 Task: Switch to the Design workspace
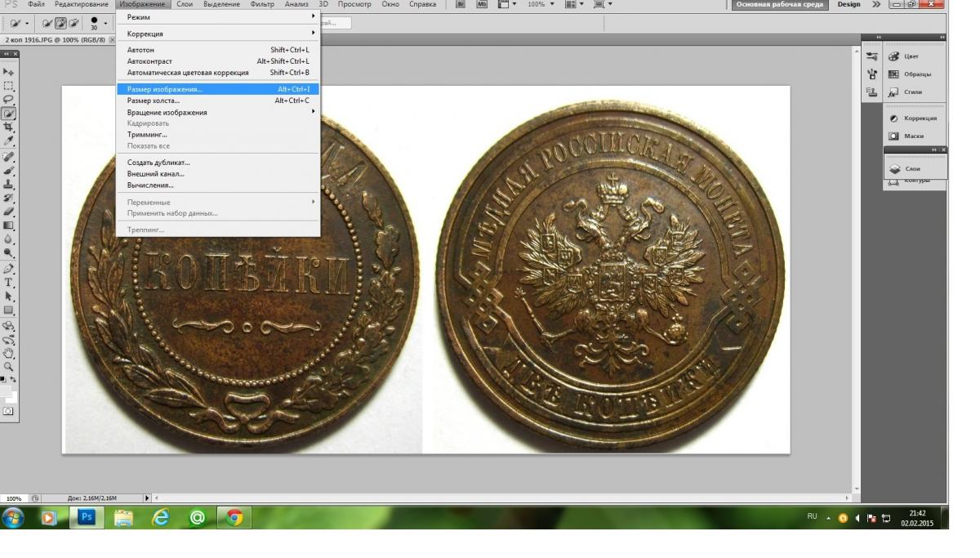click(849, 5)
